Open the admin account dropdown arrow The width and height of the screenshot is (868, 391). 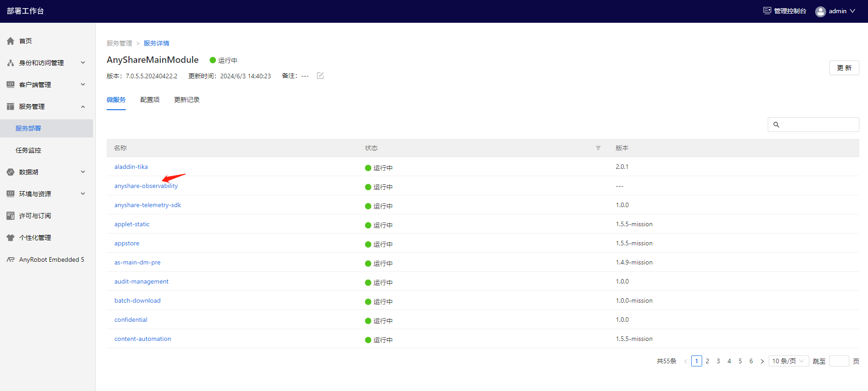point(853,11)
